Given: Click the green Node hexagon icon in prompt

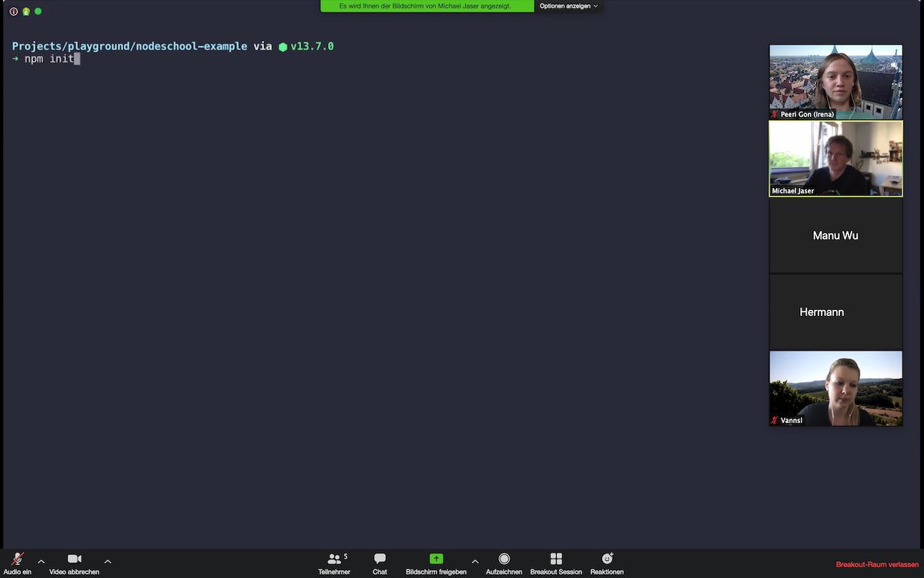Looking at the screenshot, I should pos(283,47).
